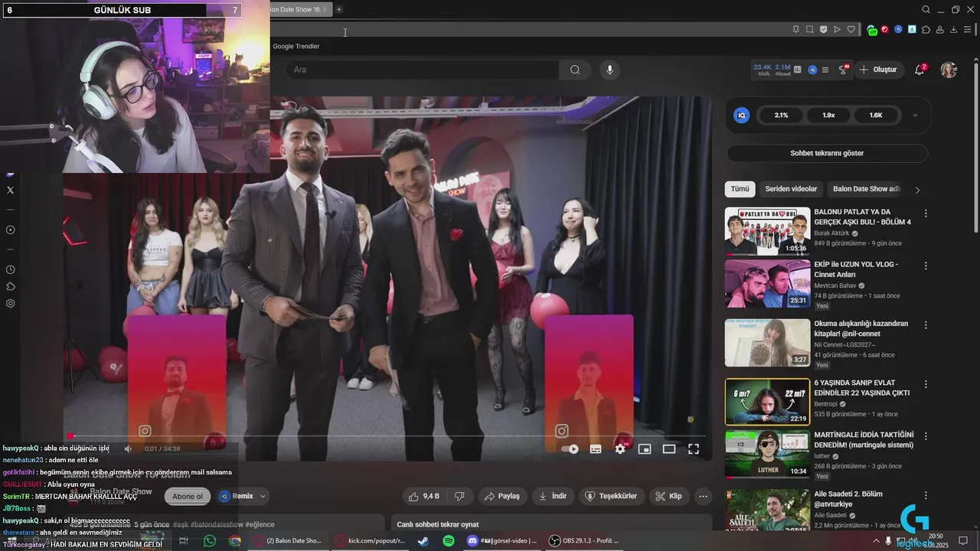Bookmark page with heart icon
The width and height of the screenshot is (980, 551).
[x=851, y=30]
